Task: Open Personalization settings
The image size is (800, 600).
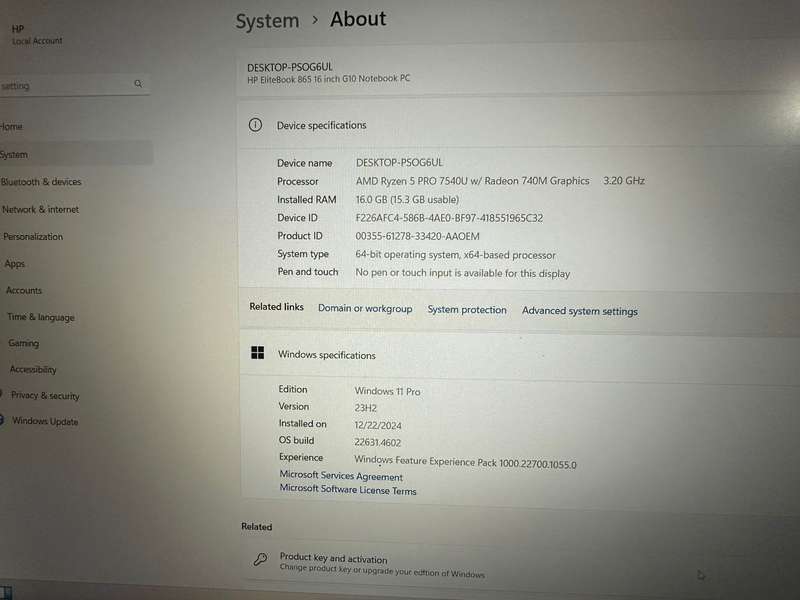Action: (33, 237)
